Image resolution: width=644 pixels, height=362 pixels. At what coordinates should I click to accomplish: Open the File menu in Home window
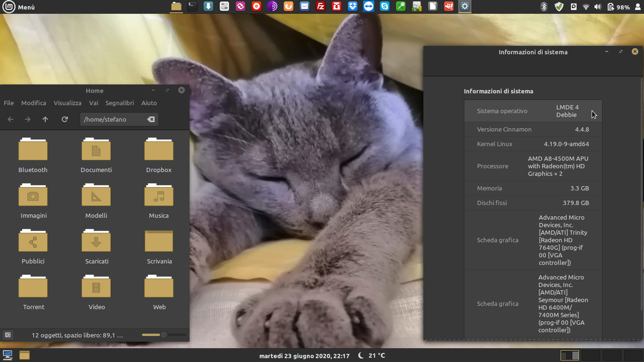(x=9, y=103)
